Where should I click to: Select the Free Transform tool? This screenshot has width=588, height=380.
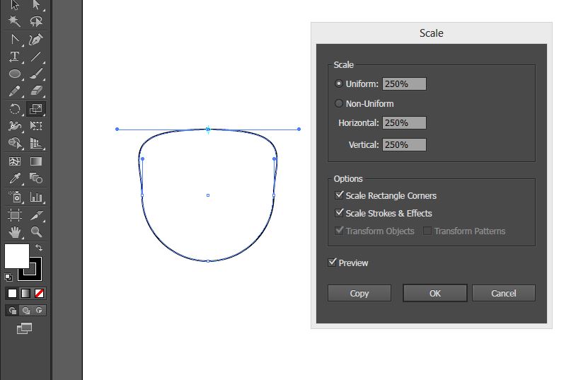tap(36, 126)
